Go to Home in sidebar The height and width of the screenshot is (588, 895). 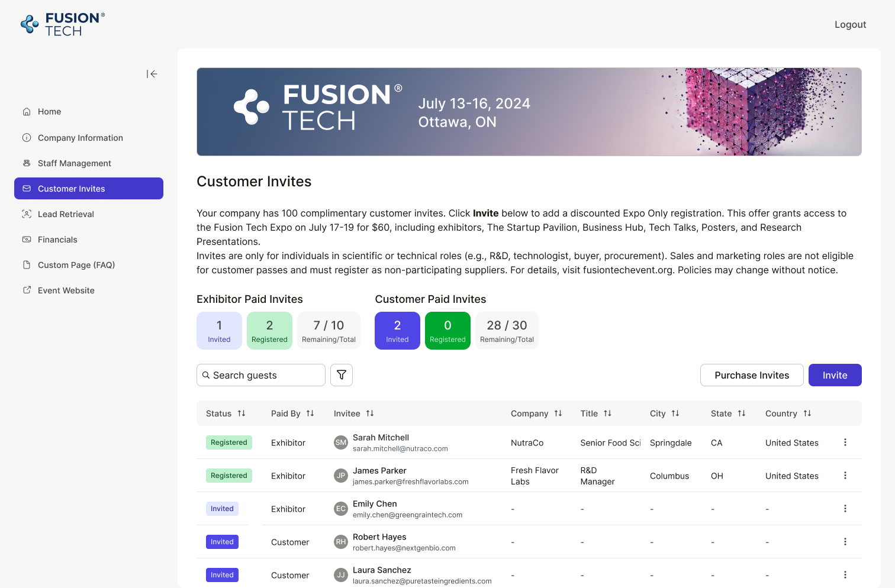point(89,112)
